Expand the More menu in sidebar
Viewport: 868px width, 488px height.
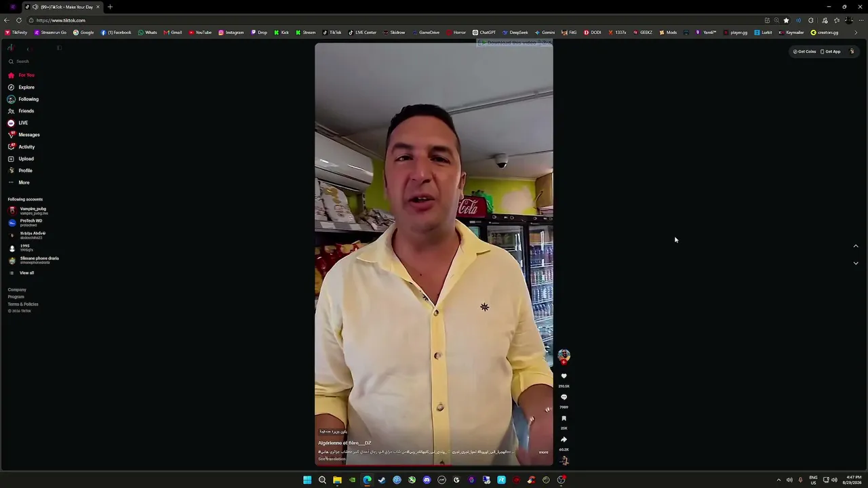tap(19, 182)
